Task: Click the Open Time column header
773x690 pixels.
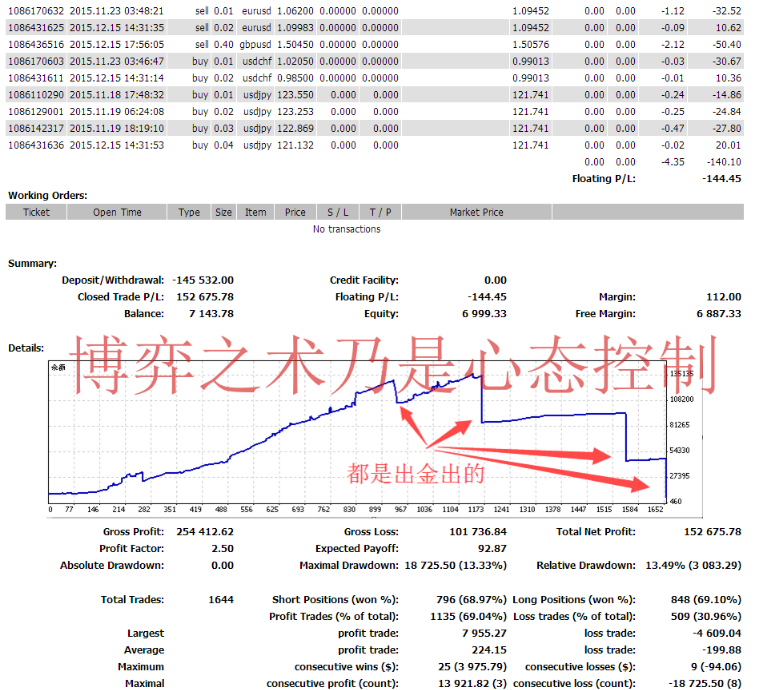Action: 118,212
